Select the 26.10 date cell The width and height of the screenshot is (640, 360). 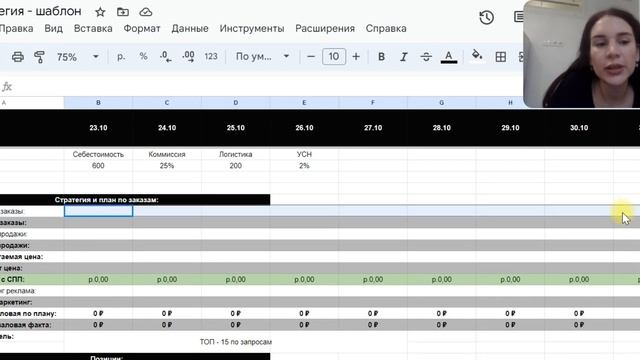coord(304,128)
